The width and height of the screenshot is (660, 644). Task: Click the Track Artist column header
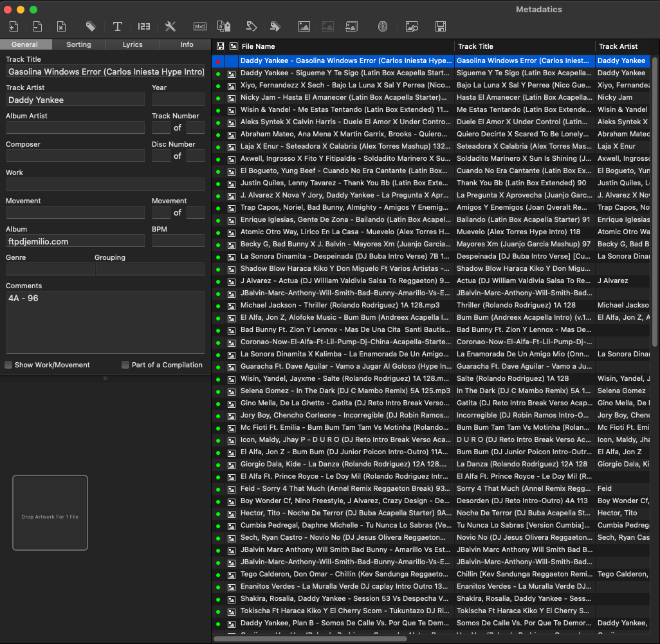(x=618, y=46)
